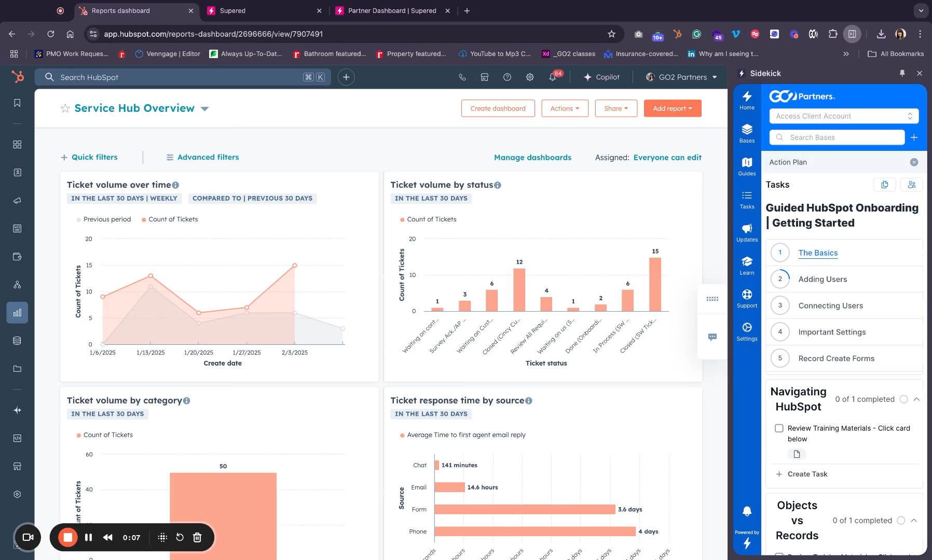The width and height of the screenshot is (932, 560).
Task: Collapse the Navigating HubSpot section
Action: (x=916, y=399)
